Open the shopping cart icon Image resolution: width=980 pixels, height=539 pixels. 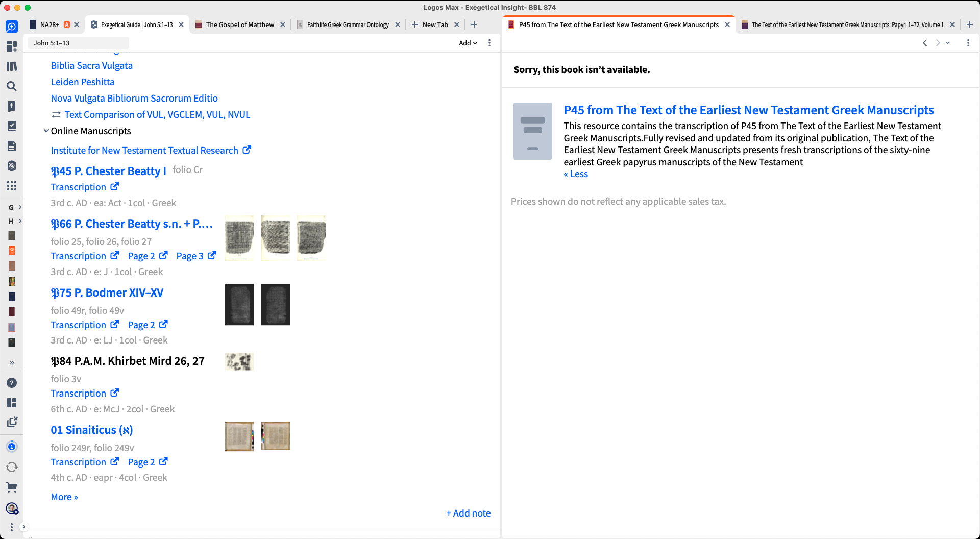point(12,487)
